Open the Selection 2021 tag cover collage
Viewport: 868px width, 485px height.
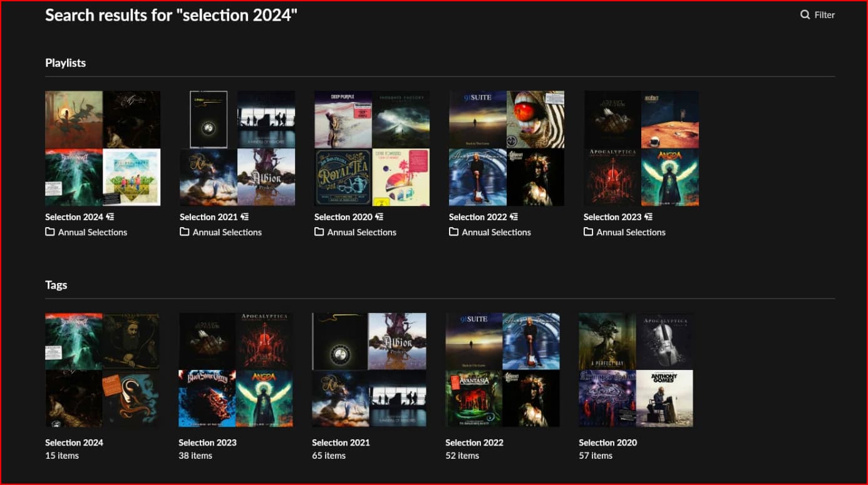click(369, 370)
